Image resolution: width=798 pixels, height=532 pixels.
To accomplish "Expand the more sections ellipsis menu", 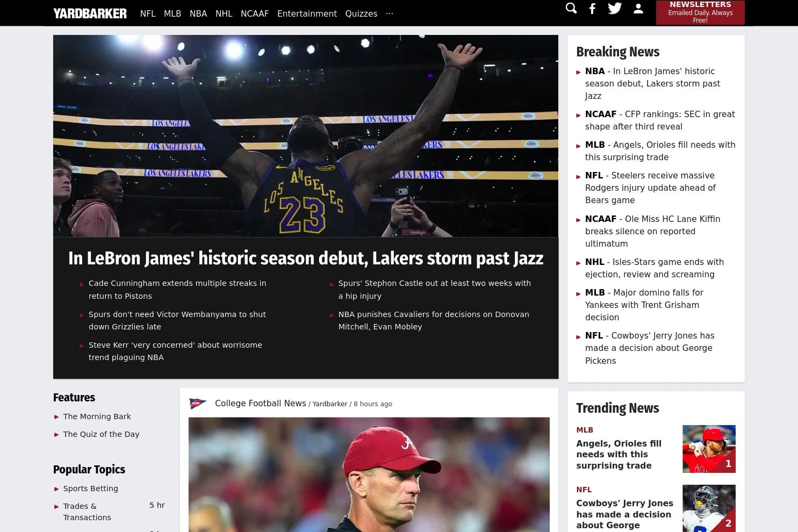I will coord(390,13).
